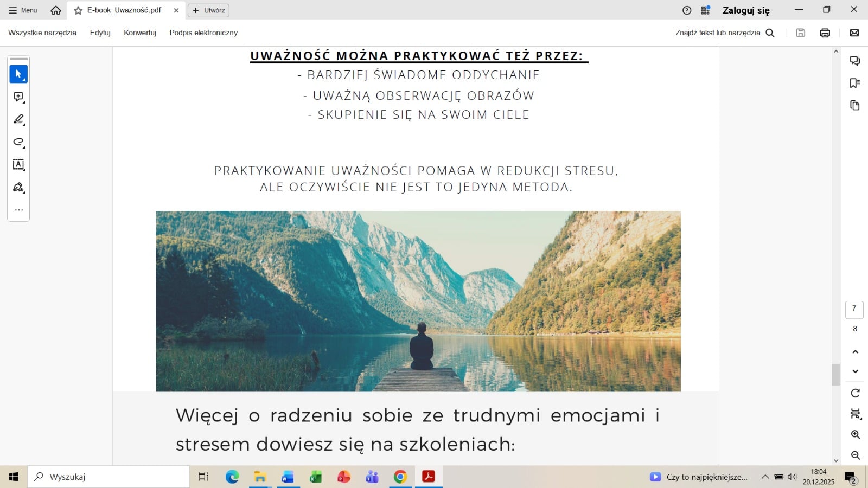Open the Menu hamburger

coord(23,10)
